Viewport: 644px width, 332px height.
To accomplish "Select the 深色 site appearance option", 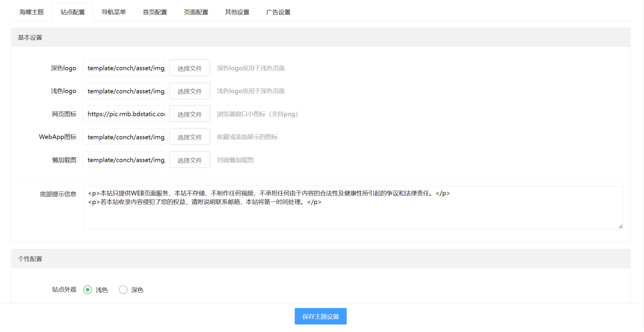I will (x=123, y=290).
